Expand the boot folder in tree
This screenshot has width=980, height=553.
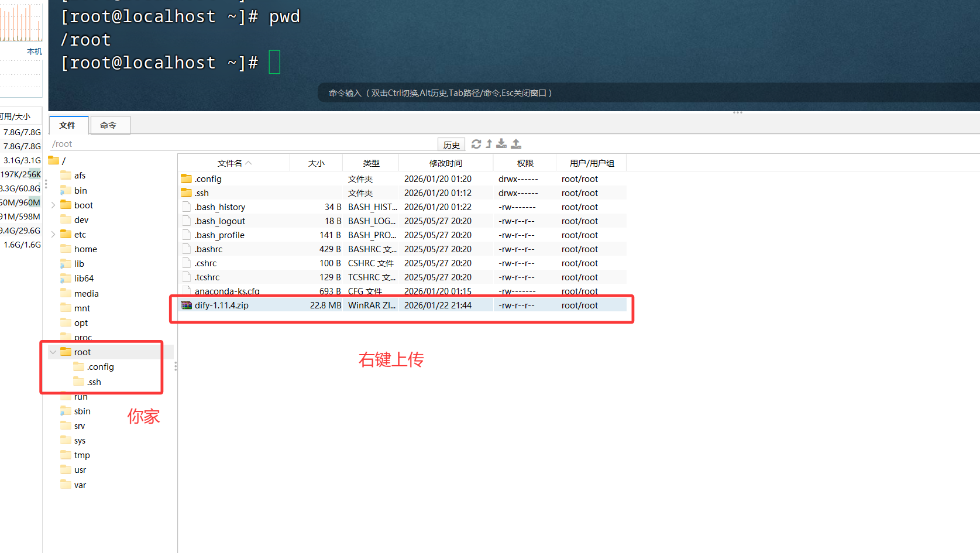click(53, 205)
